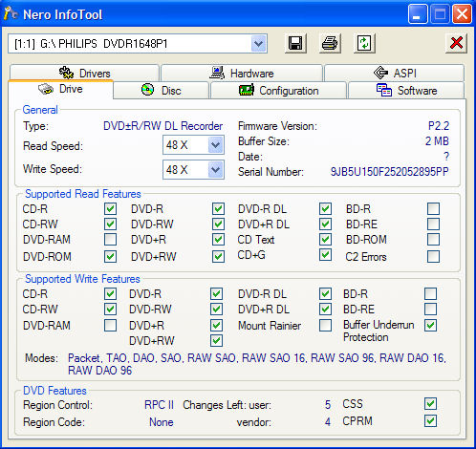Click the refresh drive info icon

point(364,43)
